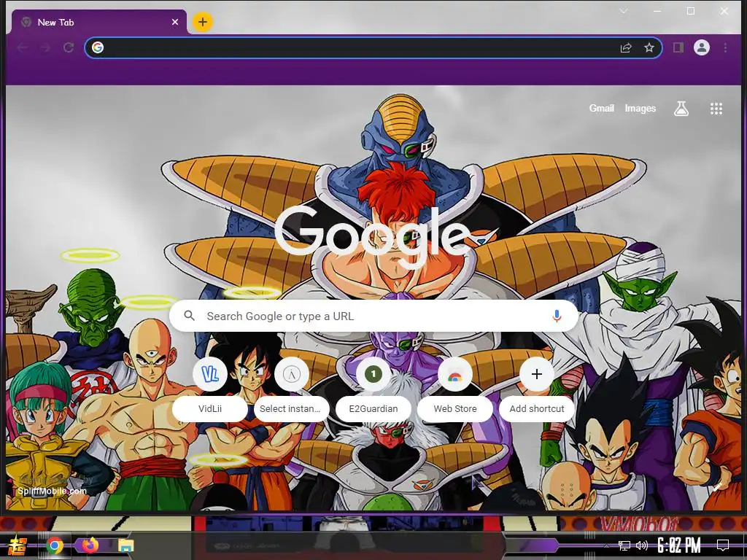Click the Add shortcut plus icon
This screenshot has height=560, width=747.
tap(537, 374)
